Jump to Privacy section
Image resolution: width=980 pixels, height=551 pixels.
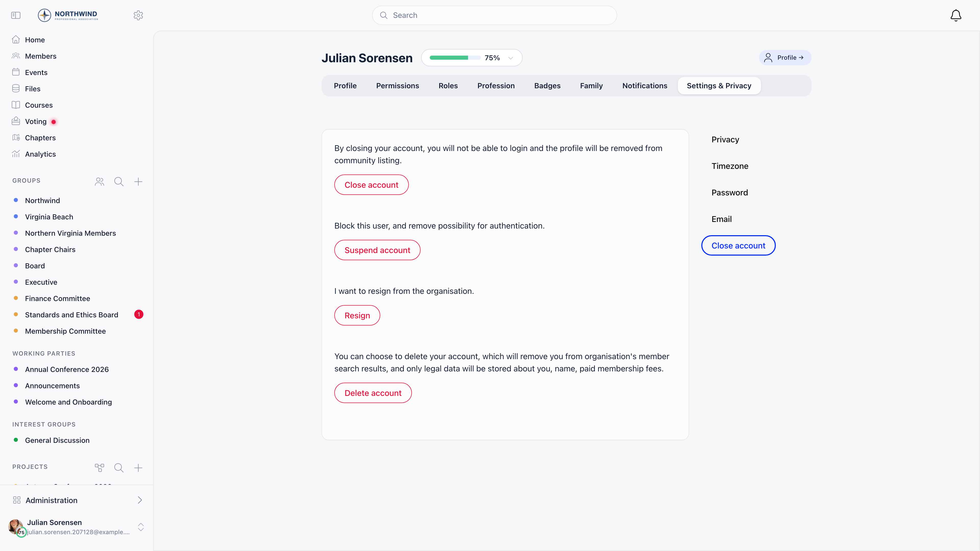725,140
